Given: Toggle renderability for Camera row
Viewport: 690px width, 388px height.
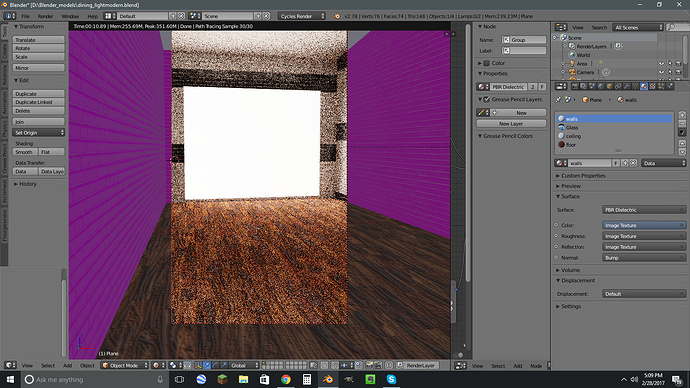Looking at the screenshot, I should coord(678,72).
